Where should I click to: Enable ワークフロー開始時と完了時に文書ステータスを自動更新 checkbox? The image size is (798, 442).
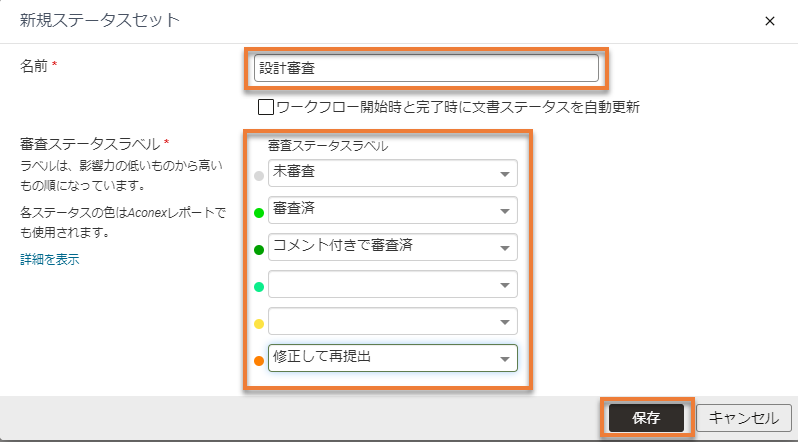pos(266,107)
